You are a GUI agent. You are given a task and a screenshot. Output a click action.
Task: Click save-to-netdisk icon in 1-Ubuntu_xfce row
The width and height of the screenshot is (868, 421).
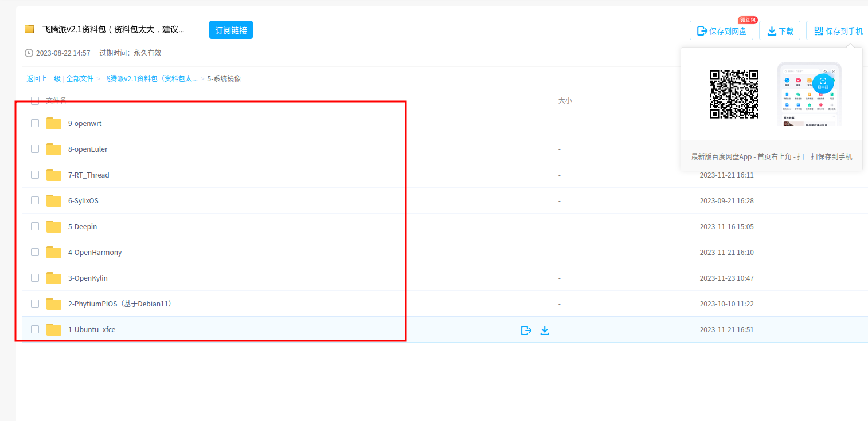pos(526,330)
